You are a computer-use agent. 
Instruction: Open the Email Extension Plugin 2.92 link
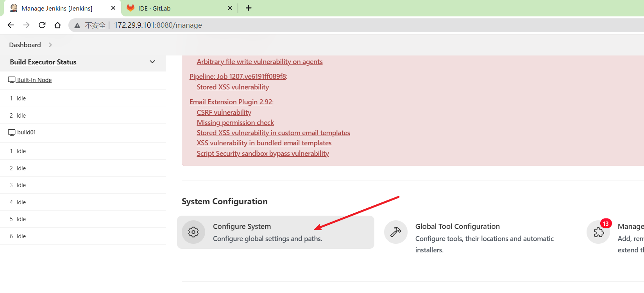(231, 102)
